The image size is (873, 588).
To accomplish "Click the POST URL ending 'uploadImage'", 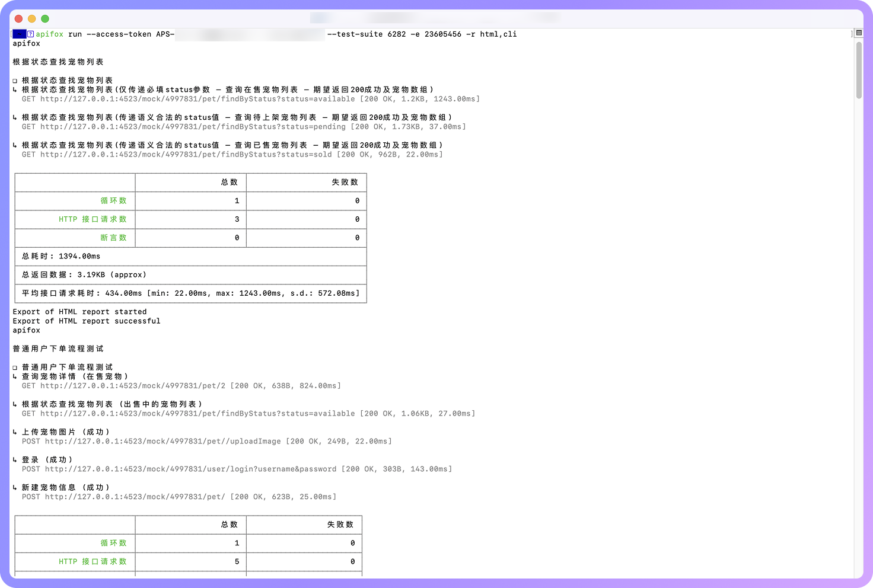I will click(x=207, y=442).
